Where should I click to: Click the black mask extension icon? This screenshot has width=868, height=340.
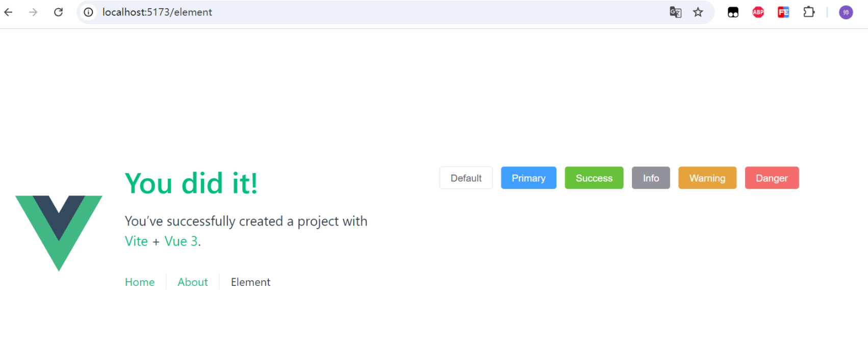(733, 12)
